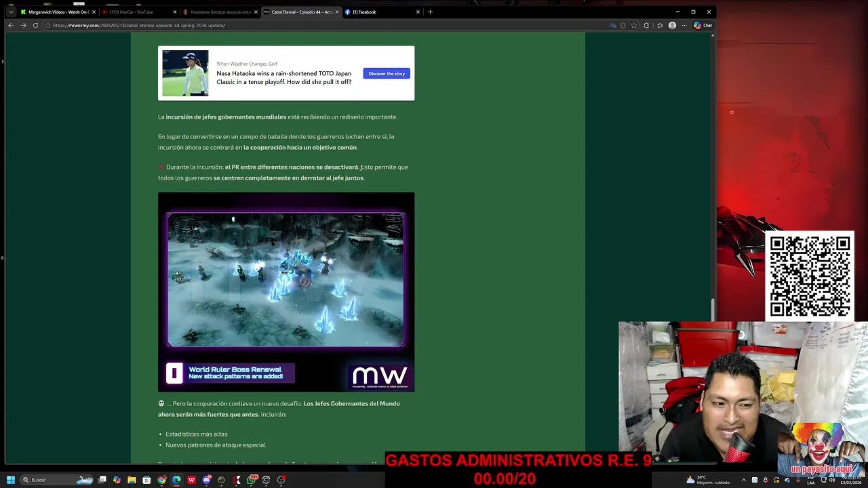Click the bullet 'Nuevos patrones de ataque especial'
This screenshot has height=488, width=868.
pyautogui.click(x=216, y=445)
